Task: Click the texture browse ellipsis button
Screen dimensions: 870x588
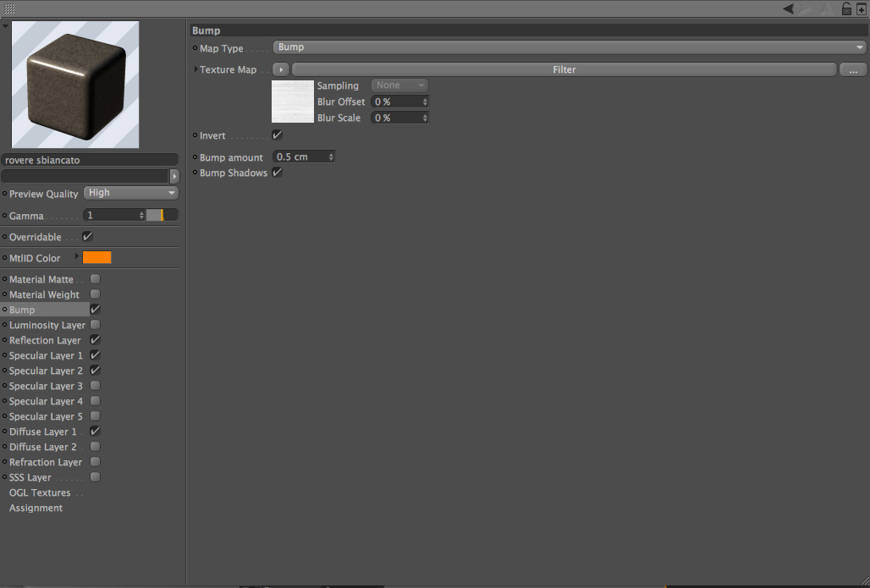Action: pos(853,69)
